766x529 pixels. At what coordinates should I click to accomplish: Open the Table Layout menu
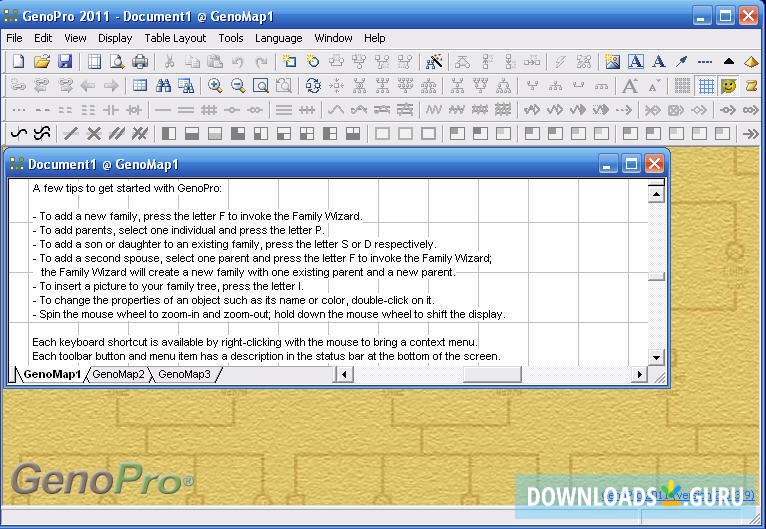point(175,38)
